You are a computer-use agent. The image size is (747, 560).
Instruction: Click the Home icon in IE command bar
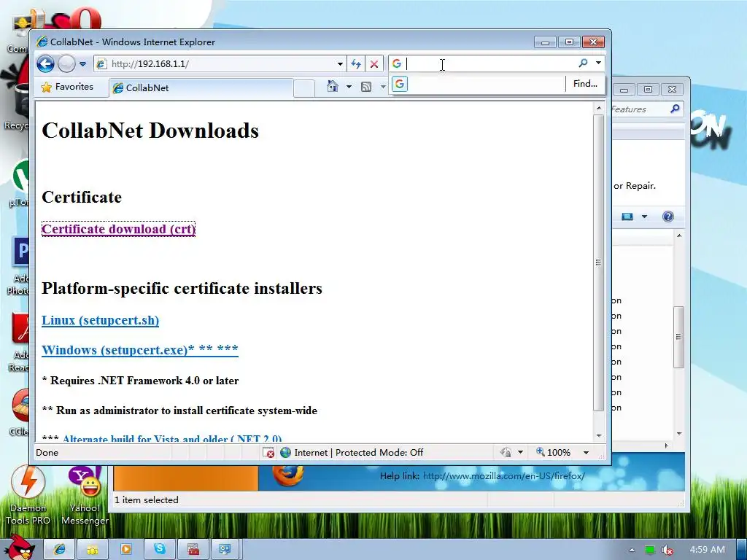click(333, 87)
